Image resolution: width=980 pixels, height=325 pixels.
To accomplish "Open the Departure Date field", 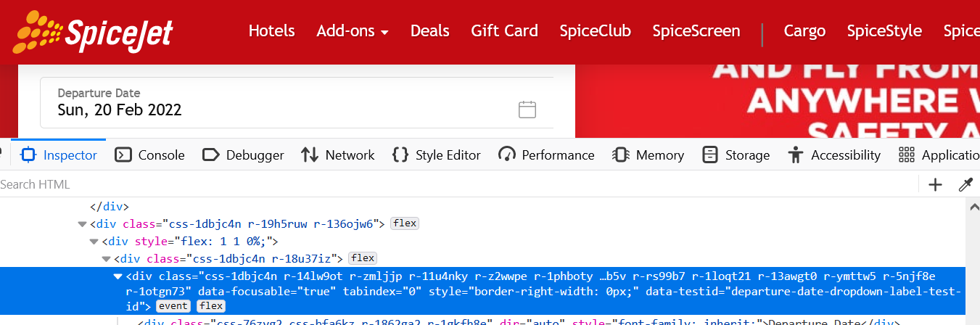I will point(297,102).
